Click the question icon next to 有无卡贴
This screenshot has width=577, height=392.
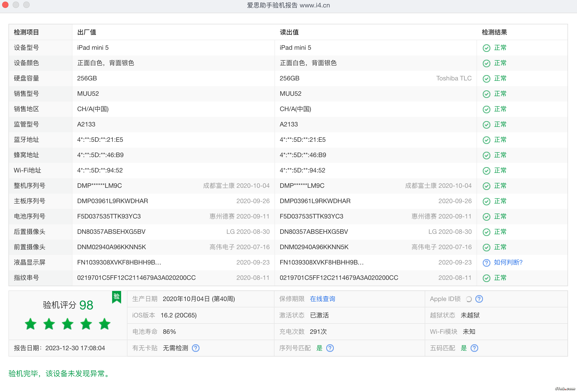(196, 348)
